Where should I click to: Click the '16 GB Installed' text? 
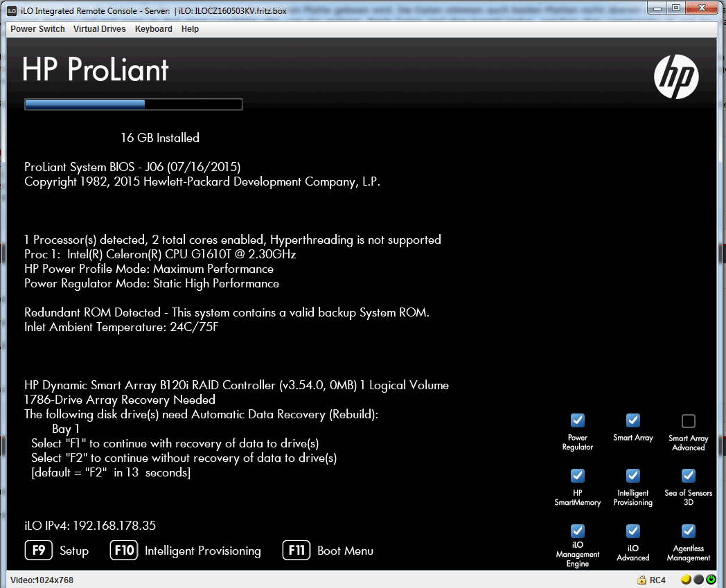click(x=160, y=138)
